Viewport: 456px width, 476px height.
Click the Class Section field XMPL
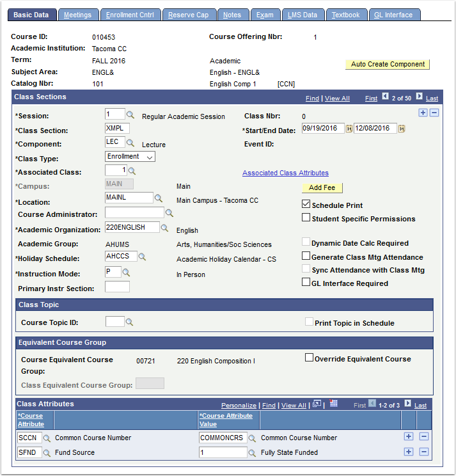tap(117, 128)
